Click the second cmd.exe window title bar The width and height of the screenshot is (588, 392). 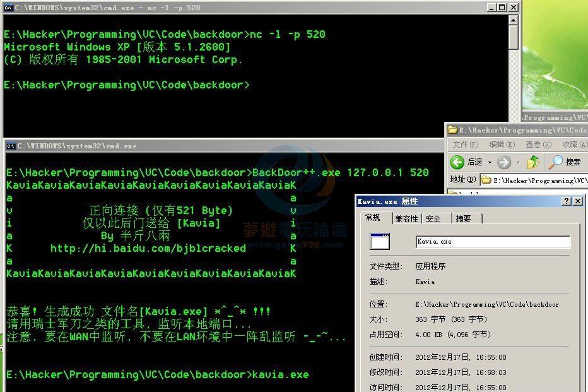(224, 146)
